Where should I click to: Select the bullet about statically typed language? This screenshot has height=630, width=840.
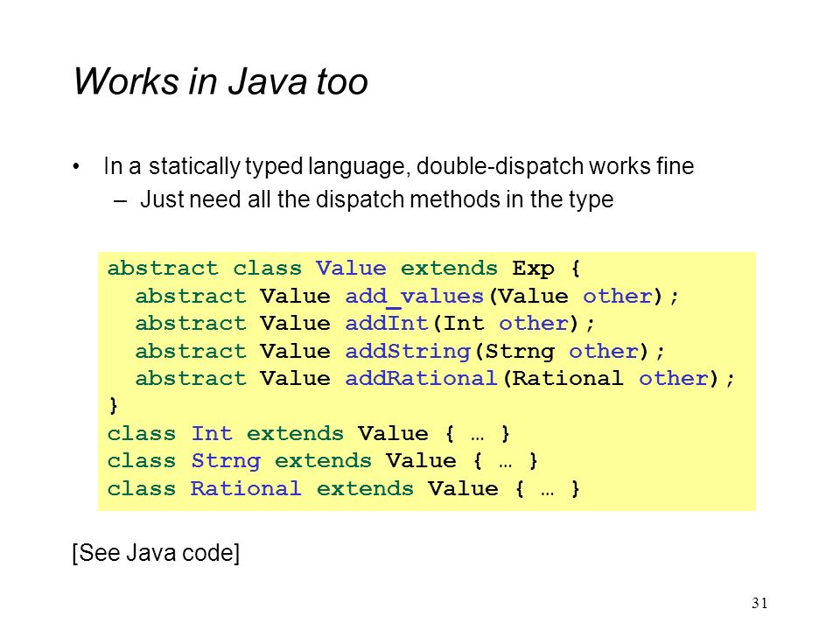pos(399,166)
